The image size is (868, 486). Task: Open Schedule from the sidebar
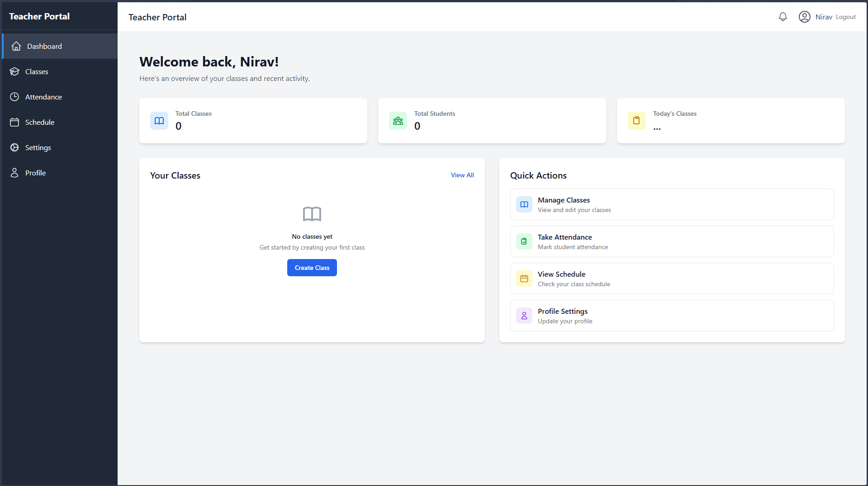[x=40, y=122]
